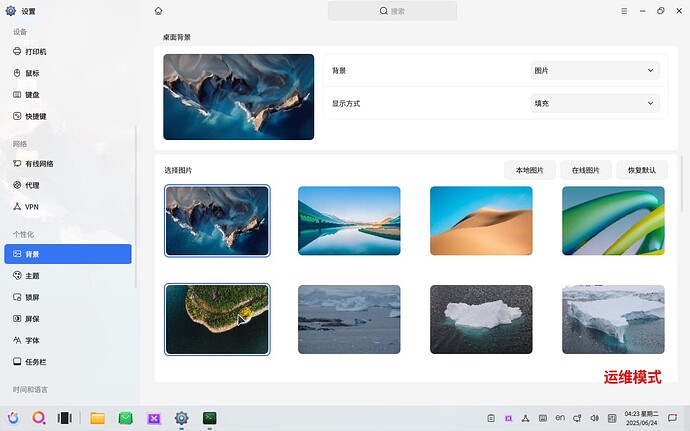Select the large ice shelf wallpaper
This screenshot has height=431, width=690.
[613, 319]
